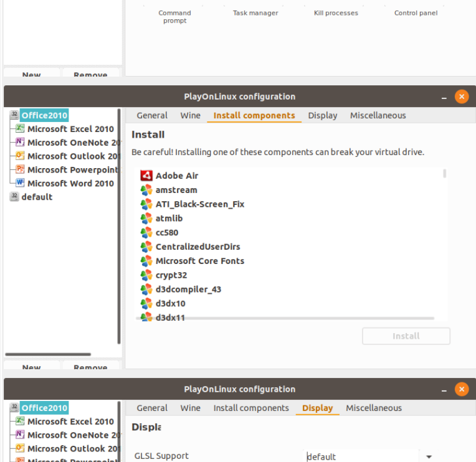Open Miscellaneous tab in the bottom window
The height and width of the screenshot is (462, 476).
click(374, 408)
